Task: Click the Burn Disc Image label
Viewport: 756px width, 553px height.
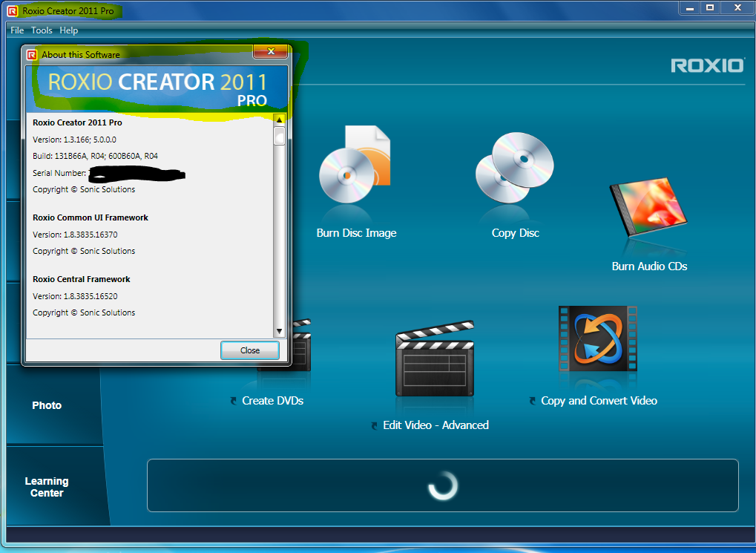Action: tap(356, 233)
